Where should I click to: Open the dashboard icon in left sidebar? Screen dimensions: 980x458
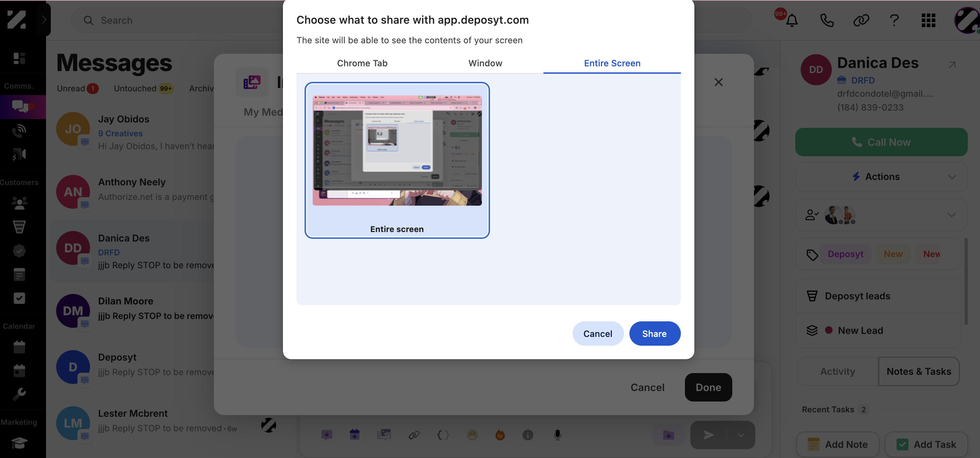pyautogui.click(x=19, y=58)
